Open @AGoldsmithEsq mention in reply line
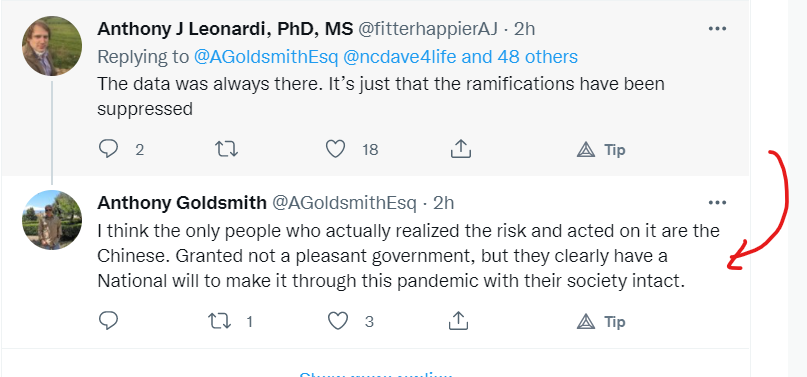The width and height of the screenshot is (807, 377). (266, 57)
